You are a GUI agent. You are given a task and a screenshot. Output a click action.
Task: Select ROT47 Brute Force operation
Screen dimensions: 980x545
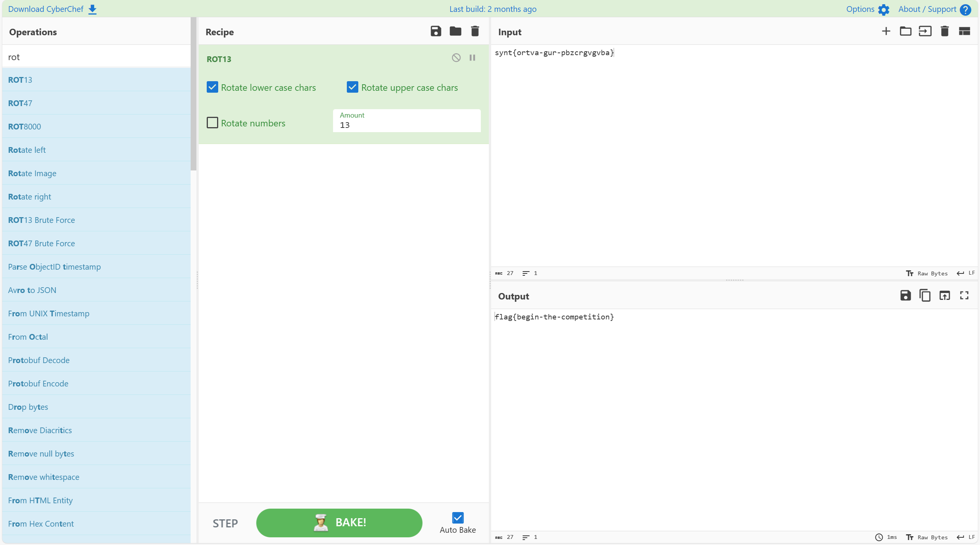[96, 244]
